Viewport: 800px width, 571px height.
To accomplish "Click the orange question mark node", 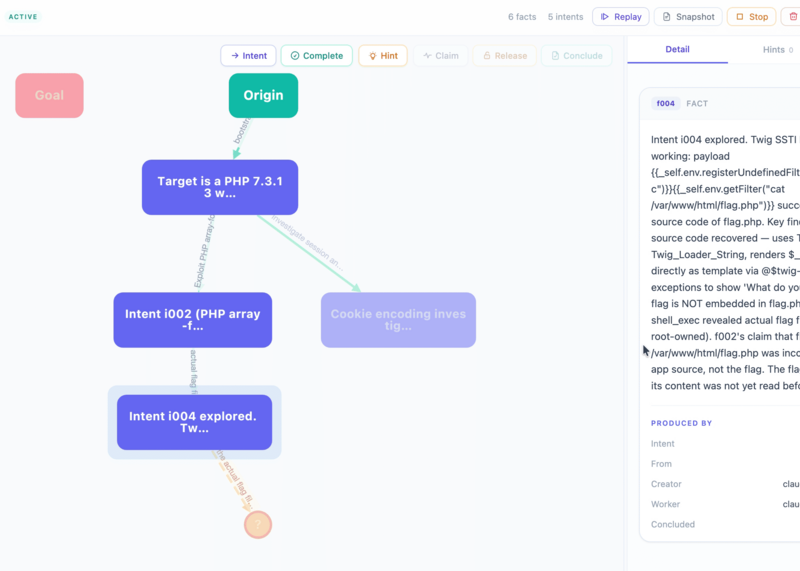I will coord(258,525).
